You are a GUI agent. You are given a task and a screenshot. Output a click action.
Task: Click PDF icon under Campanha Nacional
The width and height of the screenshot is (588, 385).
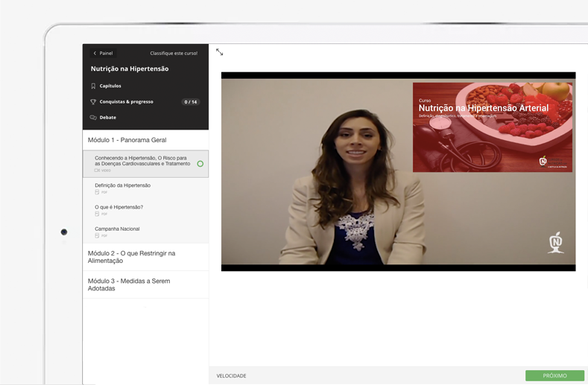[x=97, y=235]
